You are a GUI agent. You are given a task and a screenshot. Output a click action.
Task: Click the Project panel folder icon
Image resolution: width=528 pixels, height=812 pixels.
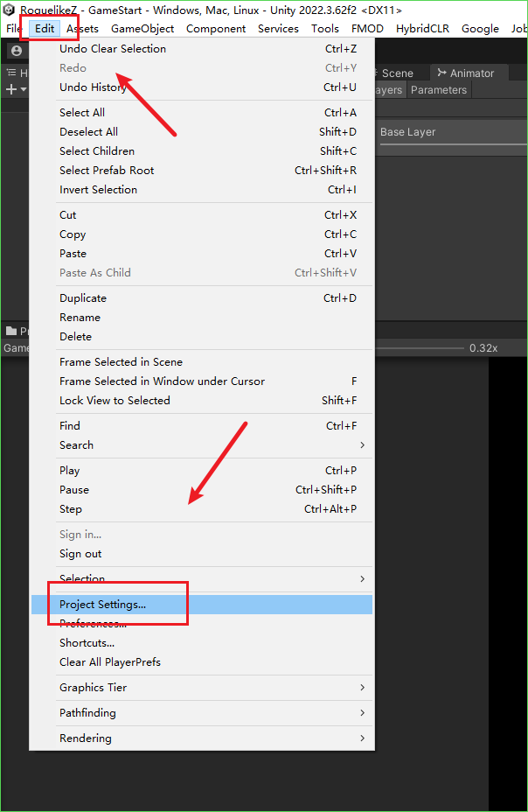[x=11, y=331]
